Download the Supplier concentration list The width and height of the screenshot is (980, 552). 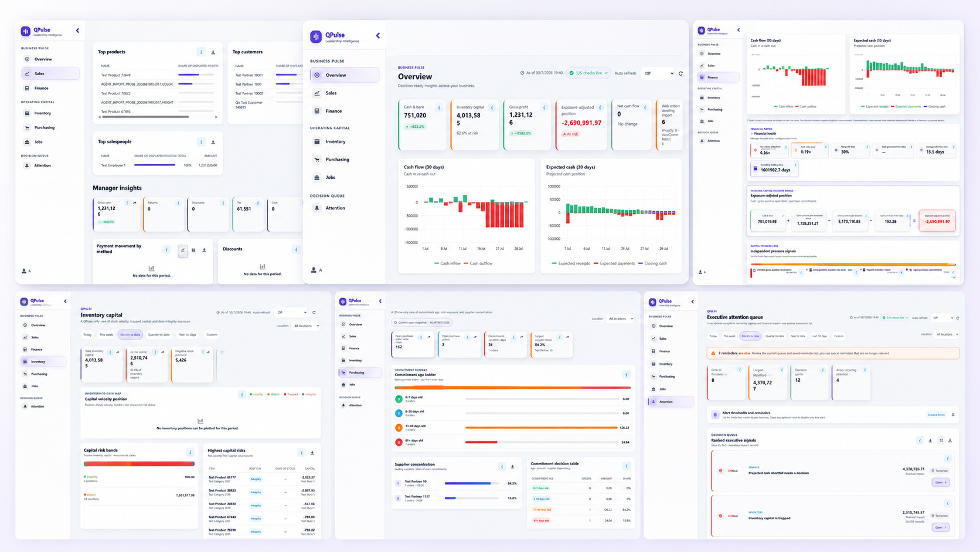click(513, 467)
